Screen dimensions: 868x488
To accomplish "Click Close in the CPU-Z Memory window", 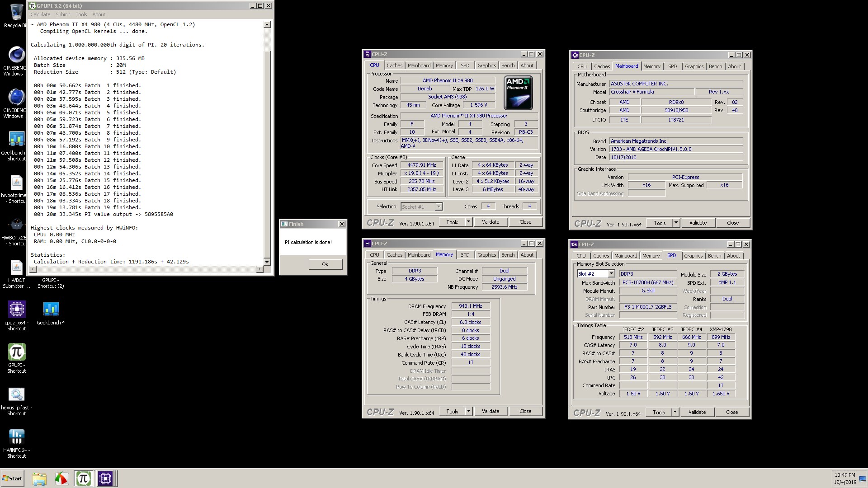I will click(525, 411).
